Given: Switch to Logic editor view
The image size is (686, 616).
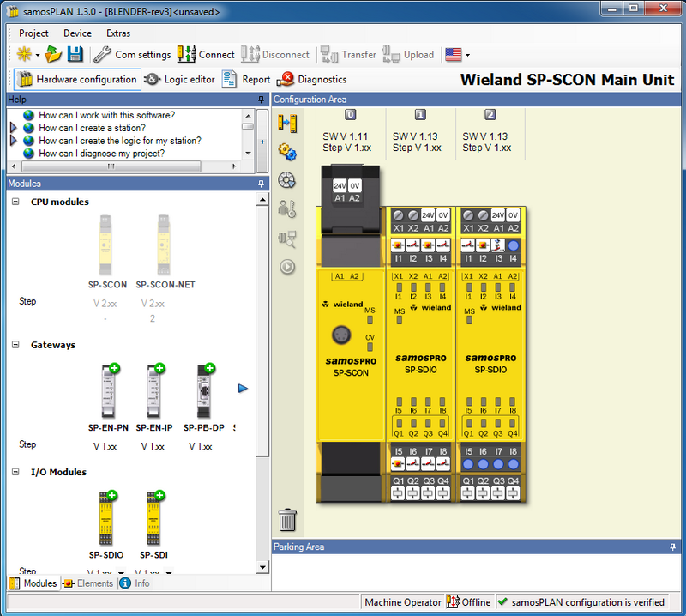Looking at the screenshot, I should (x=180, y=79).
